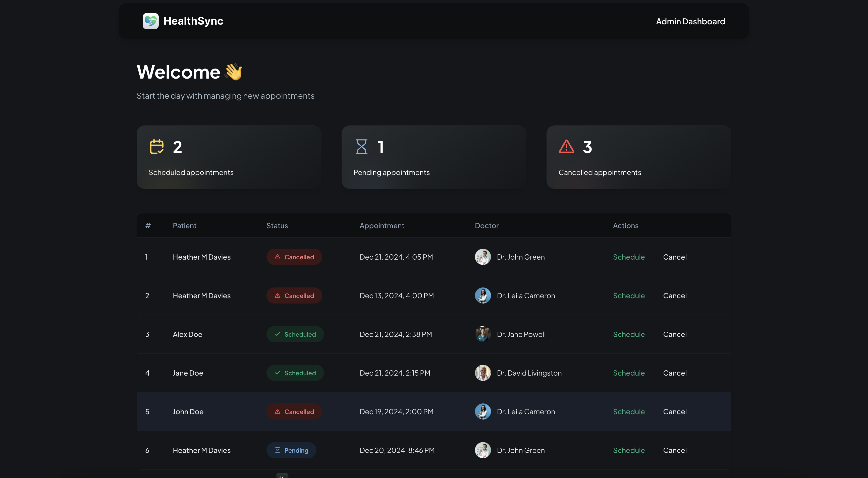Click Cancelled status badge in row 2
Image resolution: width=868 pixels, height=478 pixels.
point(294,295)
